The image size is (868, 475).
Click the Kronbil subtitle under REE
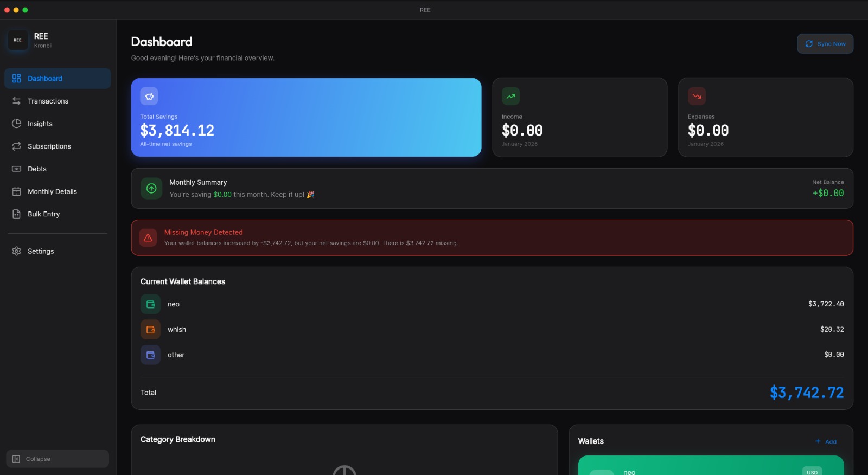point(43,46)
